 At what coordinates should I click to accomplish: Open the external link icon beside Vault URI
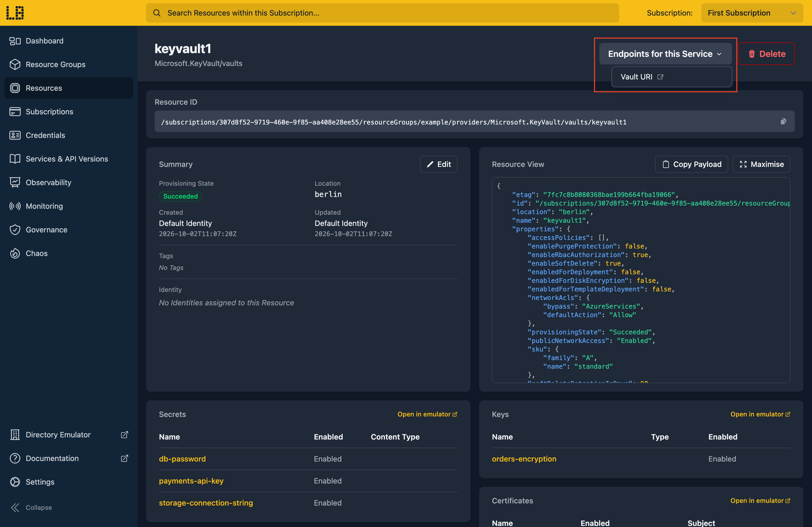click(660, 77)
